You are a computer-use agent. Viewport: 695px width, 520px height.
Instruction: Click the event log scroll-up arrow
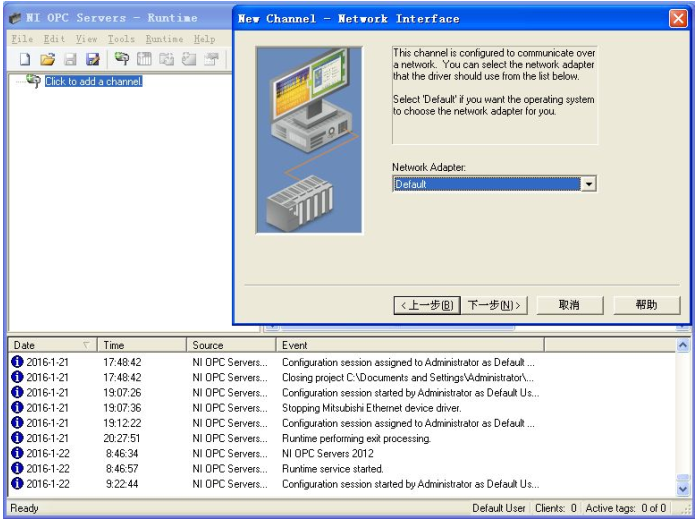(x=683, y=345)
